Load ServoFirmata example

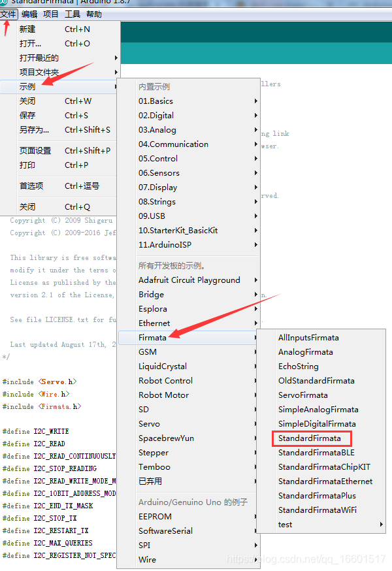click(x=321, y=395)
